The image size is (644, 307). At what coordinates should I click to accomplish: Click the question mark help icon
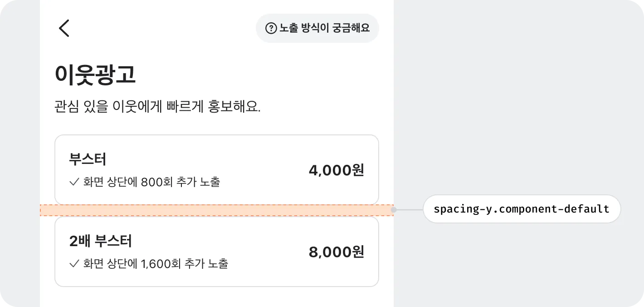[271, 28]
